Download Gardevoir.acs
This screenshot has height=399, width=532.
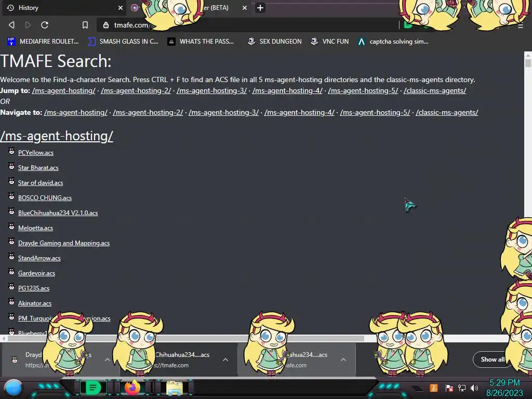pos(37,273)
